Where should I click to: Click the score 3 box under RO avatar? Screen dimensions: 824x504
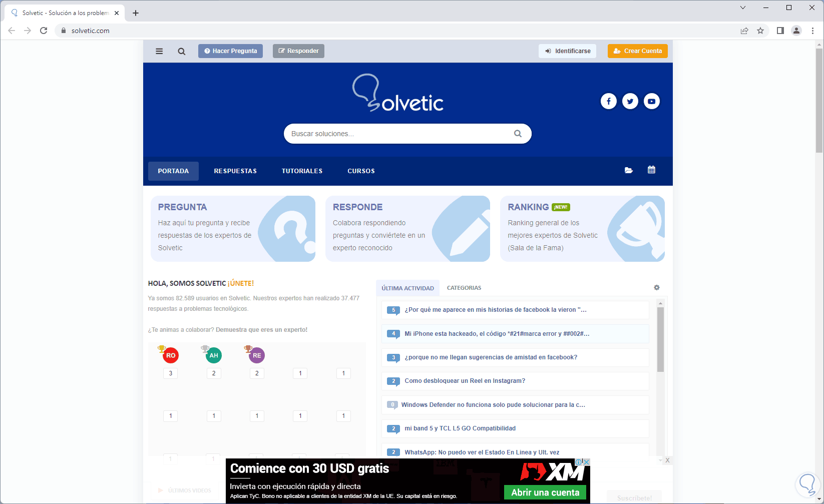click(x=171, y=373)
